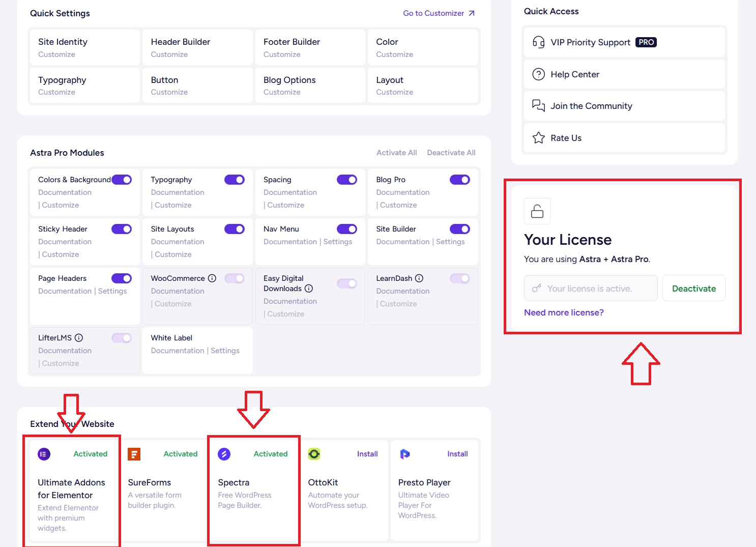Click the Presto Player icon

(404, 454)
